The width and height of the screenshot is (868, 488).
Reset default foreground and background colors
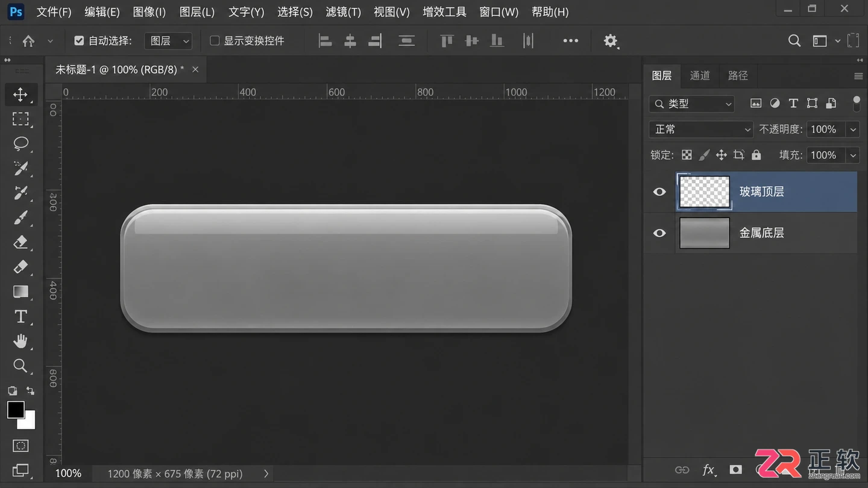coord(12,391)
